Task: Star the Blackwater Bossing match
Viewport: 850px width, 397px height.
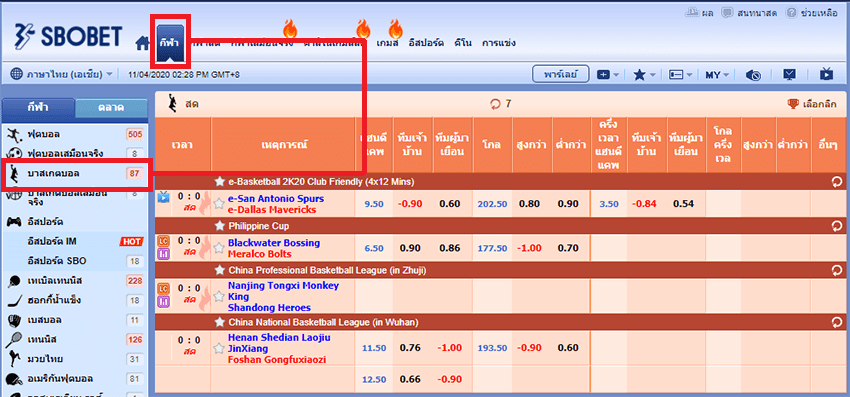Action: tap(219, 248)
